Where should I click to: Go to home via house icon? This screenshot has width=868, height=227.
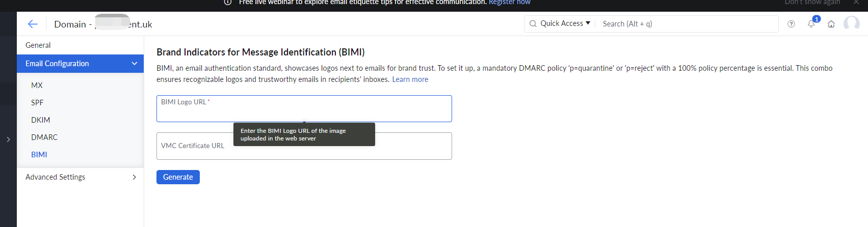[831, 24]
